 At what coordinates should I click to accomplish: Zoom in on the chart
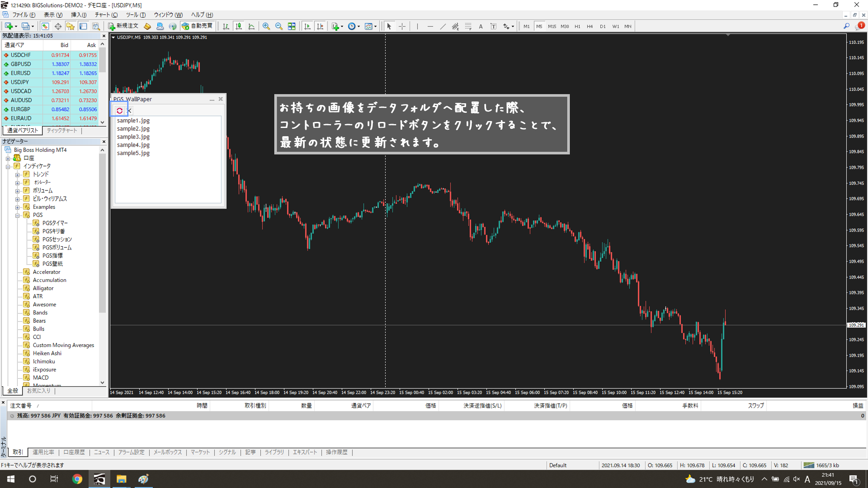click(266, 26)
